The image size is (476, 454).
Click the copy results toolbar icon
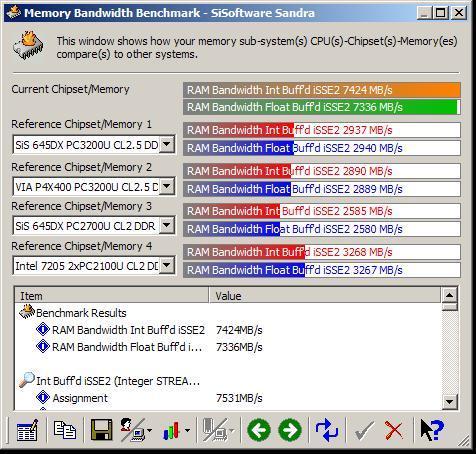pos(65,430)
